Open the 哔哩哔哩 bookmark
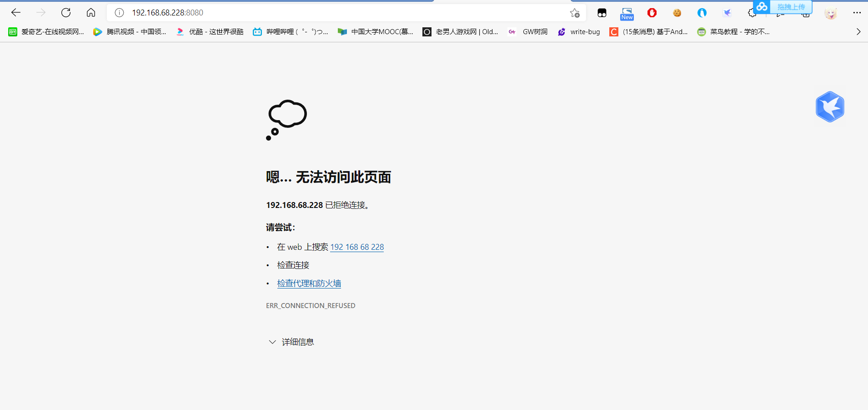868x410 pixels. coord(290,32)
